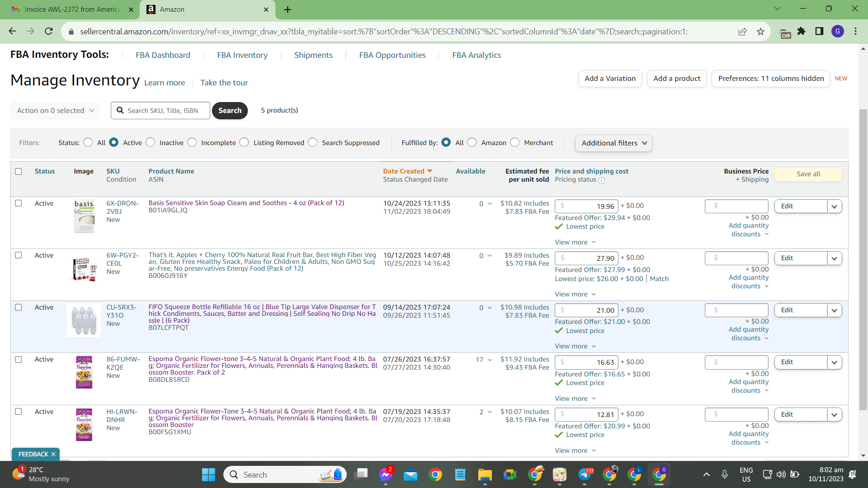
Task: Click the view site information lock icon
Action: 71,32
